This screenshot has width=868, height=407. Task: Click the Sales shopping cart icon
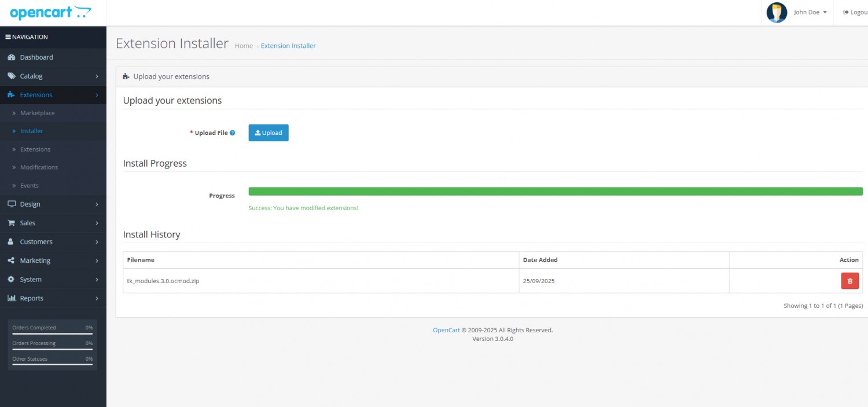click(x=11, y=223)
